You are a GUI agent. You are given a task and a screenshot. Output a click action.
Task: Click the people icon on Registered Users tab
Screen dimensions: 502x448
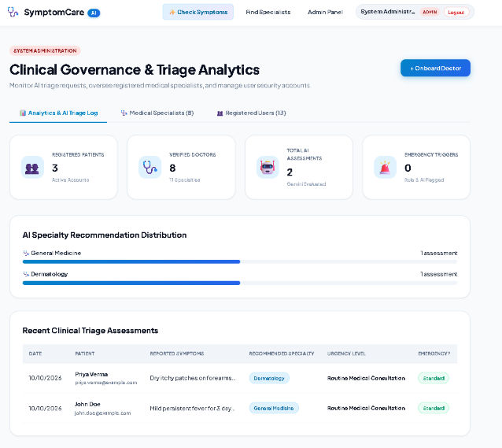220,113
